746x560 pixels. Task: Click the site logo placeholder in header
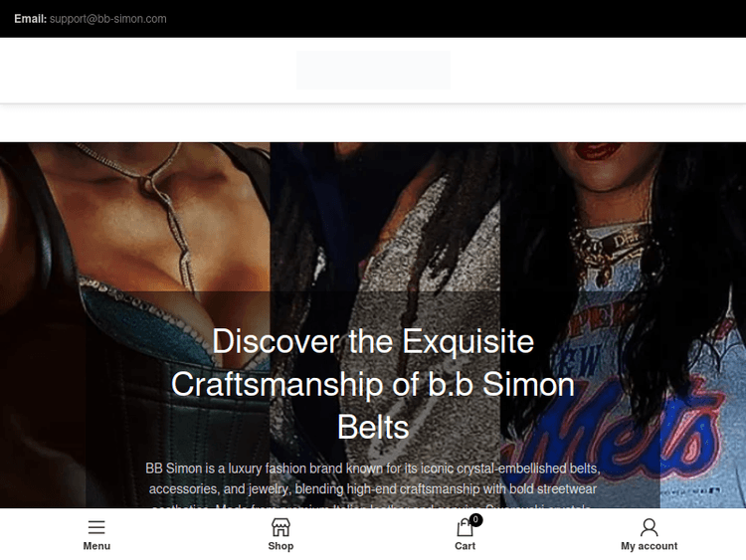[373, 70]
